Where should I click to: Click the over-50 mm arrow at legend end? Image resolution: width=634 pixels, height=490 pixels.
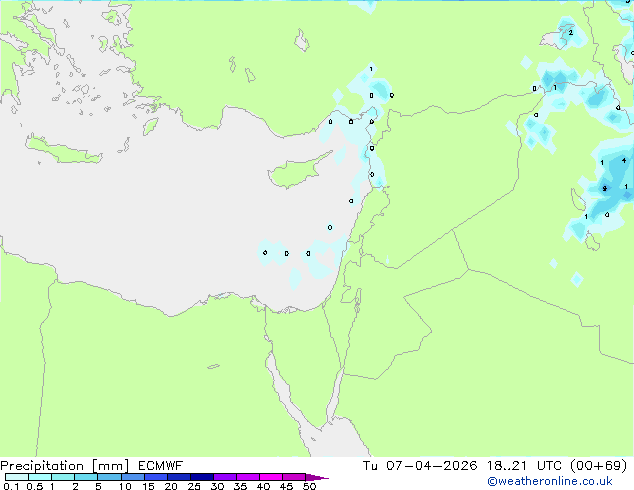317,477
